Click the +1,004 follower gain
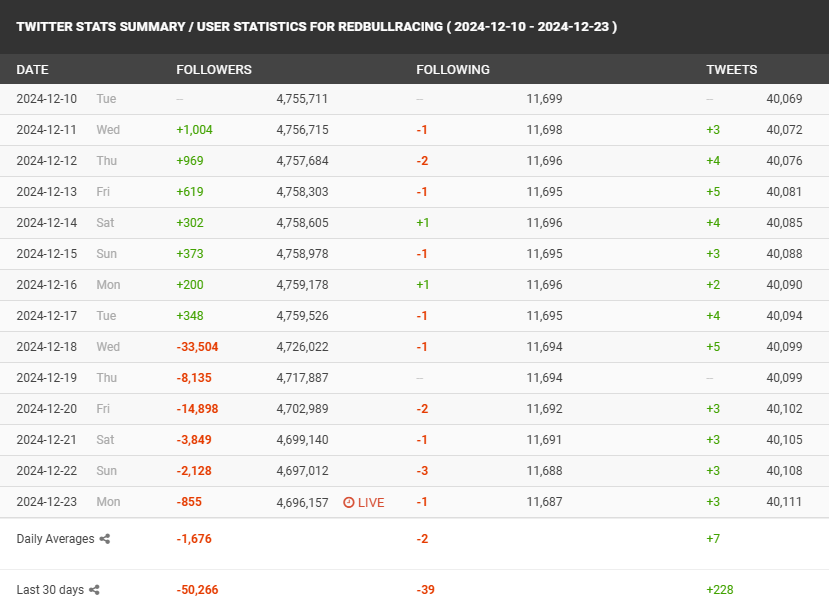This screenshot has width=829, height=607. tap(195, 130)
